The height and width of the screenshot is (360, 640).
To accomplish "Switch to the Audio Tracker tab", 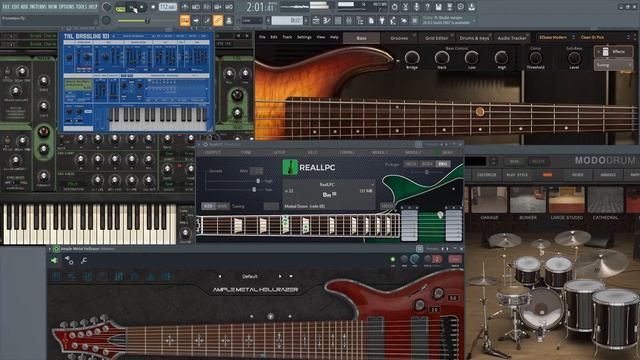I will click(x=512, y=38).
